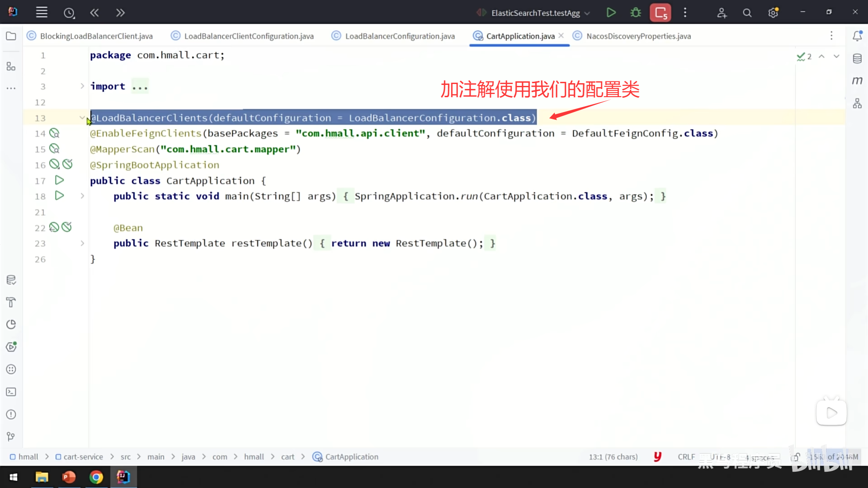Image resolution: width=868 pixels, height=488 pixels.
Task: Open the Git tool window
Action: pos(11,436)
